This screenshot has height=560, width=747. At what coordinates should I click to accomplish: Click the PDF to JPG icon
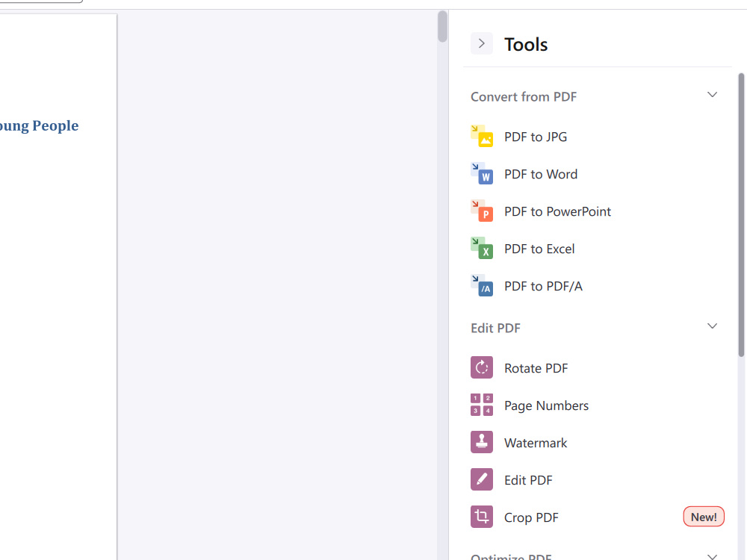point(482,137)
